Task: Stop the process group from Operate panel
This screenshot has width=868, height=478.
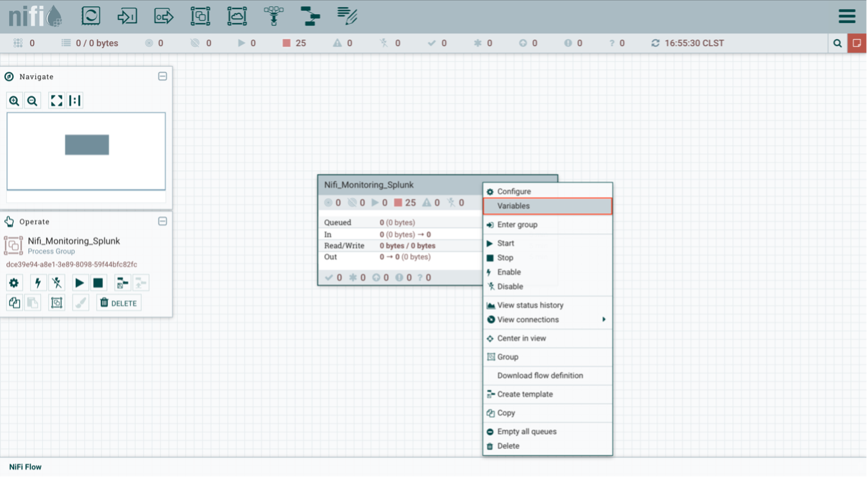Action: pyautogui.click(x=98, y=283)
